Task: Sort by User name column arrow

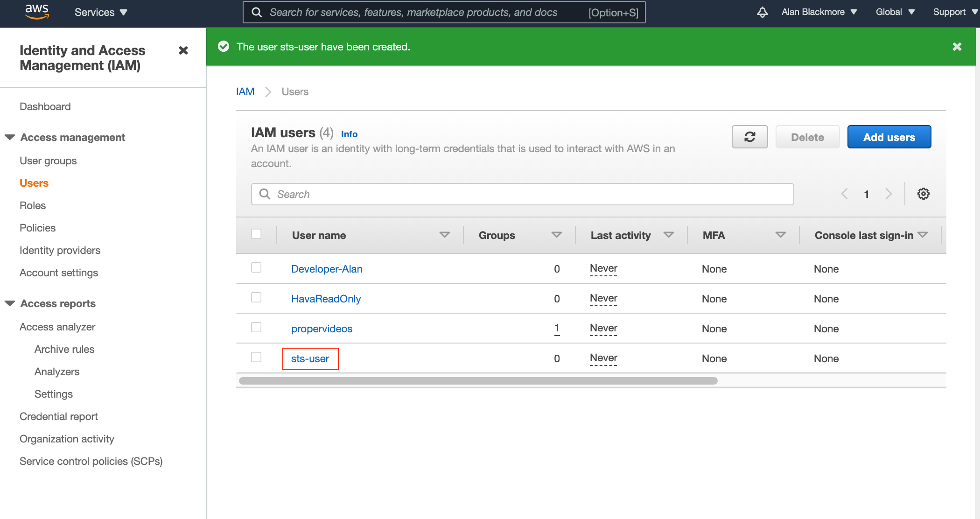Action: [444, 235]
